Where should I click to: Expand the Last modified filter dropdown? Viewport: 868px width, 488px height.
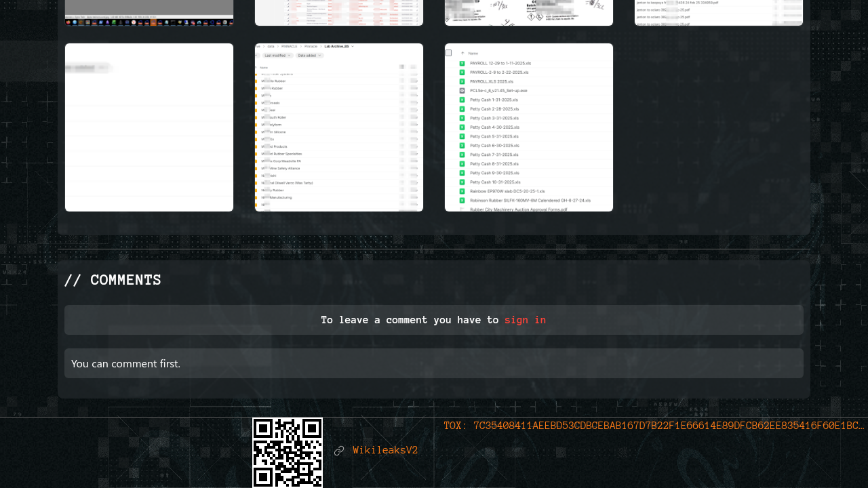[x=278, y=55]
